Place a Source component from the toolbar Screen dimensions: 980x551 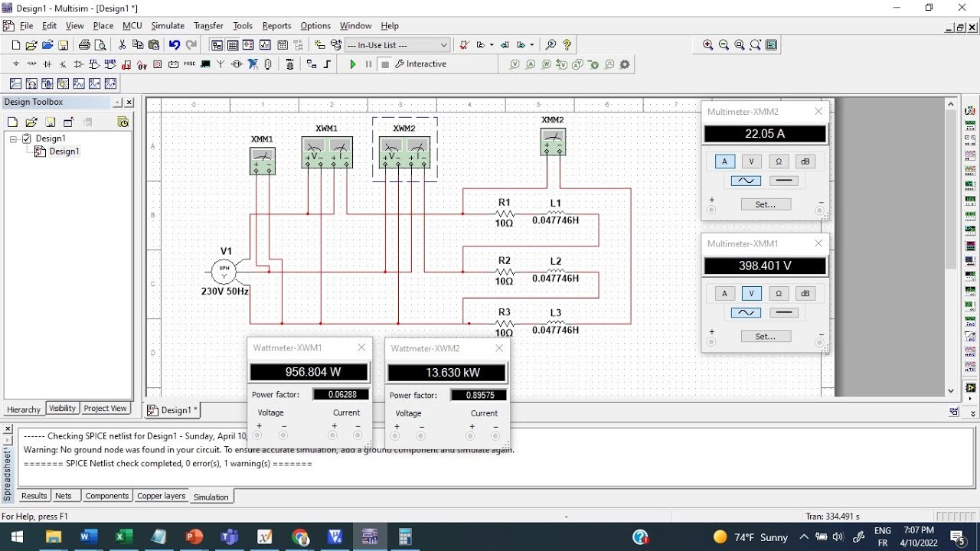pos(16,64)
